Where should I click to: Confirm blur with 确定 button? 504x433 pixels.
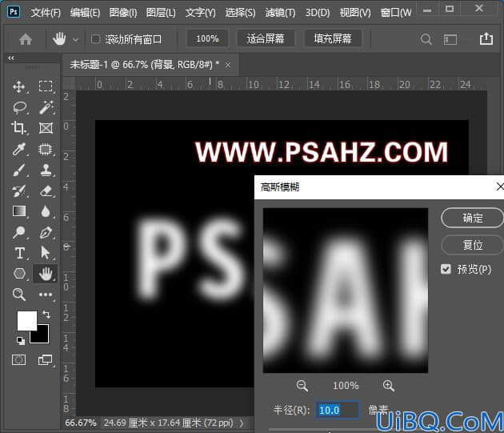click(472, 218)
